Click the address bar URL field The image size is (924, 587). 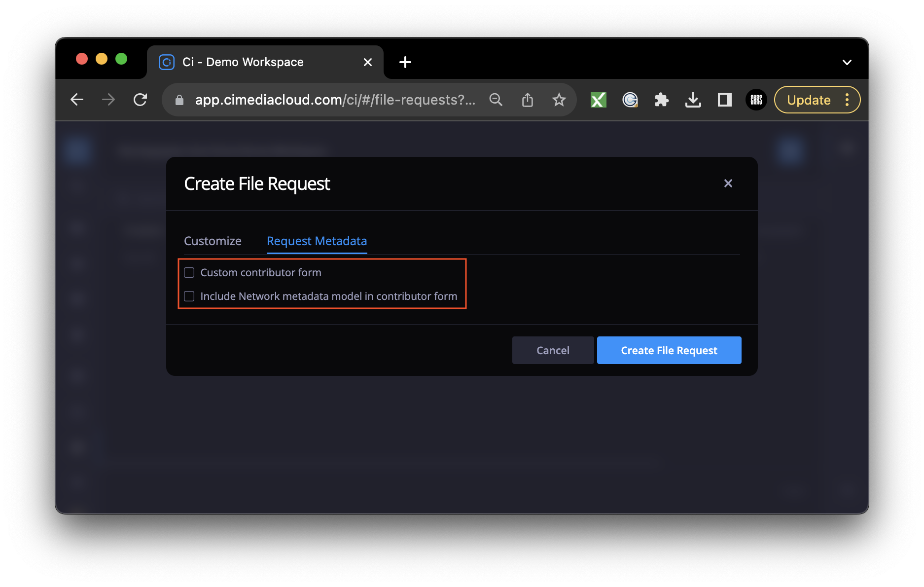[x=335, y=100]
